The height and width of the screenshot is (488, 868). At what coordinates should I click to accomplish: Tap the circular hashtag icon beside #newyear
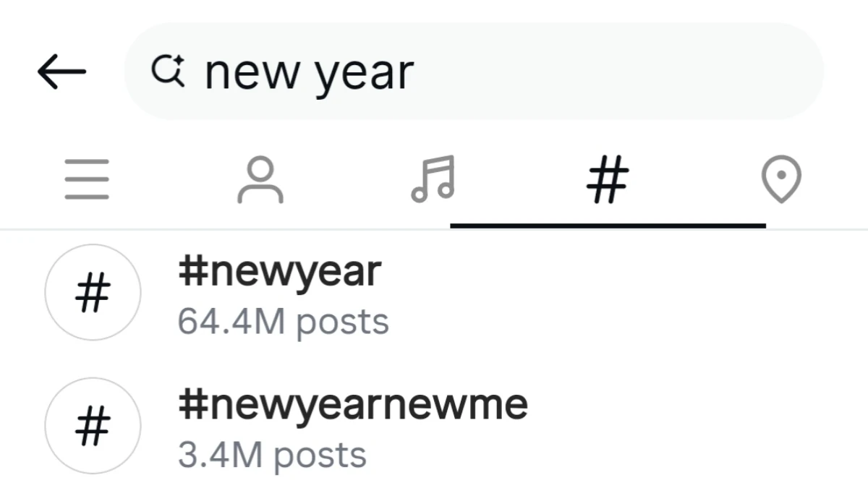pos(93,292)
